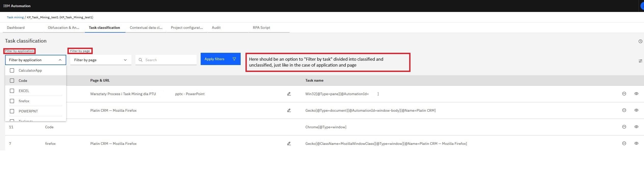This screenshot has height=177, width=644.
Task: Open table settings sliders icon
Action: tap(640, 61)
